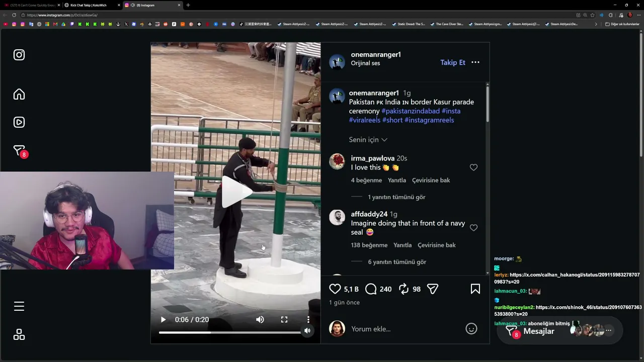Image resolution: width=644 pixels, height=362 pixels.
Task: Bookmark this page with the star icon
Action: click(592, 15)
